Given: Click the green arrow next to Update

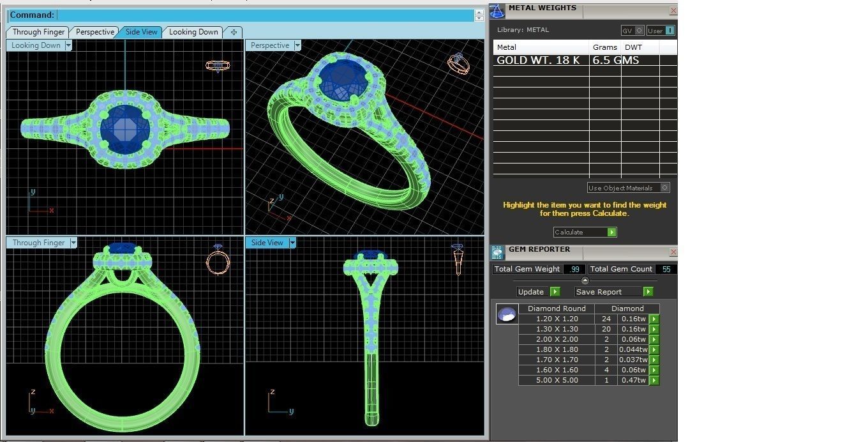Looking at the screenshot, I should point(555,292).
